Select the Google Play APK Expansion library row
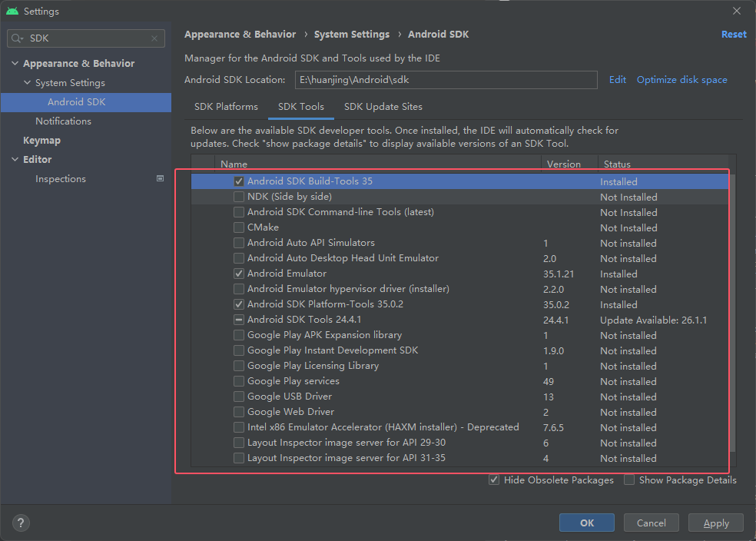This screenshot has width=756, height=541. pos(459,335)
